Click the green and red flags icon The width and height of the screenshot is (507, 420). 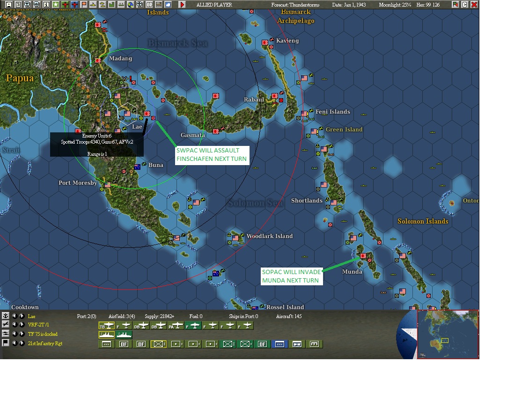(x=455, y=5)
